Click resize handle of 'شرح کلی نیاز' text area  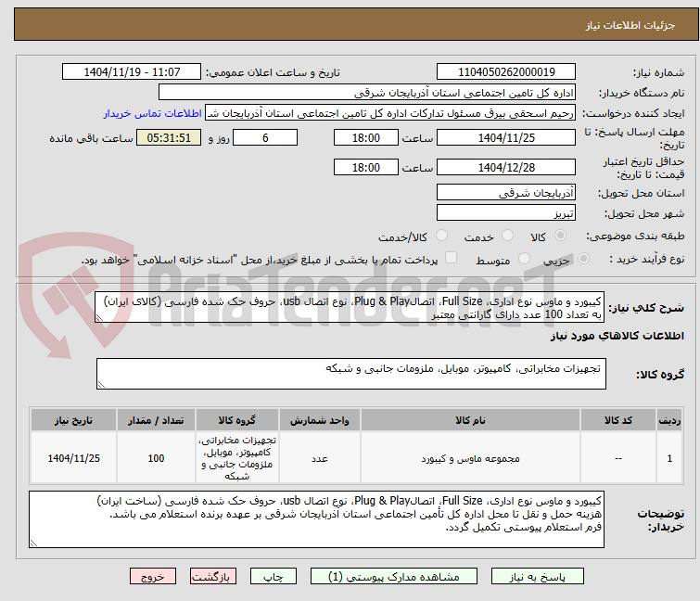(x=99, y=317)
